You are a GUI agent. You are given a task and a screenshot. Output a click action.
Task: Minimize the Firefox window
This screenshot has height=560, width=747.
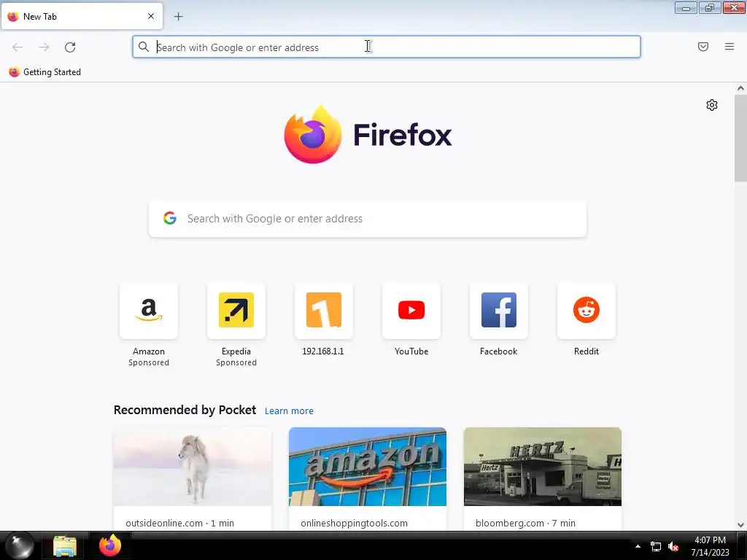686,7
